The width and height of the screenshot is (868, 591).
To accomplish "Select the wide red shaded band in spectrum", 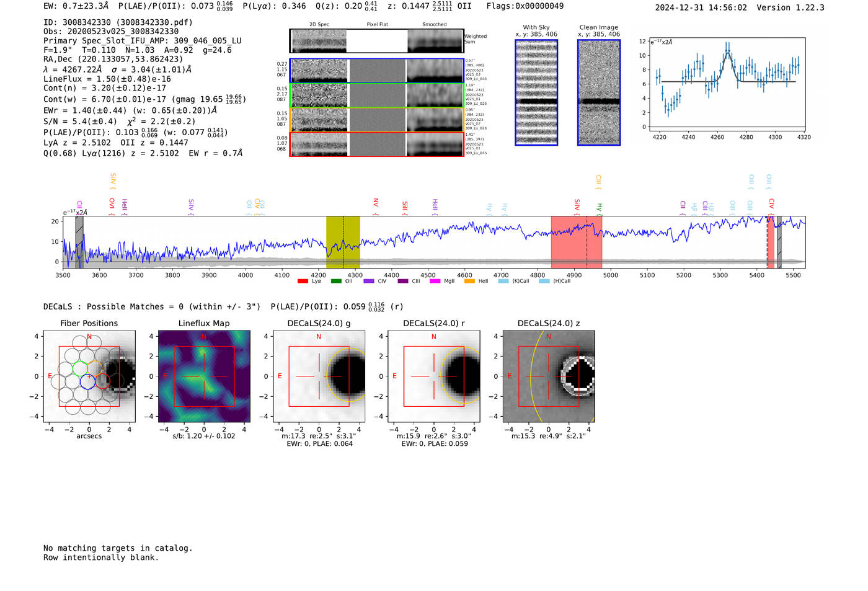I will [x=577, y=242].
